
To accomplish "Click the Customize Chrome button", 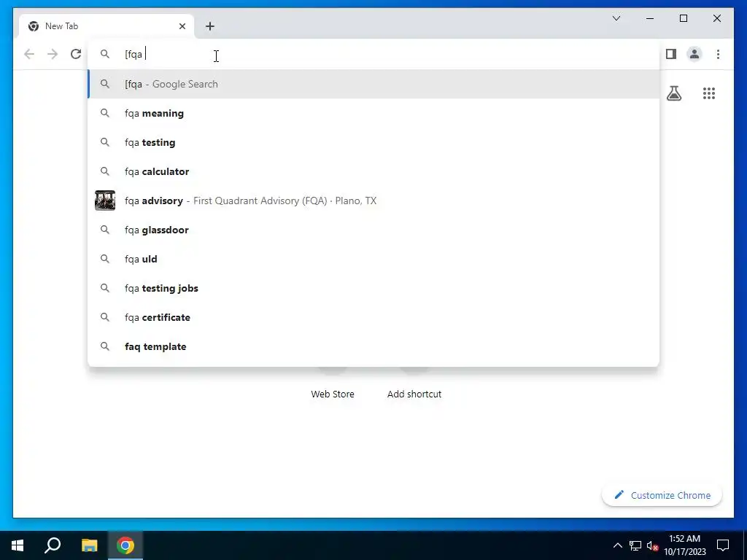I will coord(662,495).
